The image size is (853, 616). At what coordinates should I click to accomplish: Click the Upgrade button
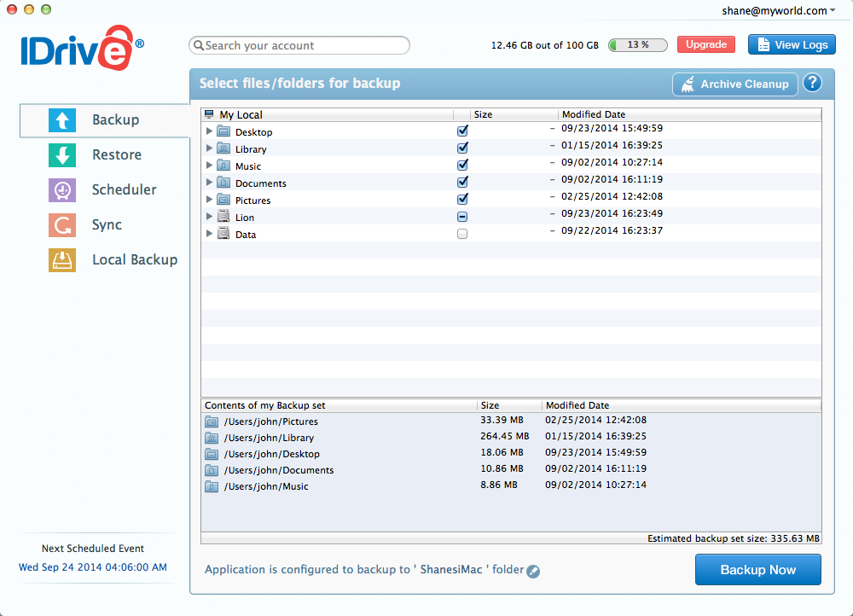point(705,44)
